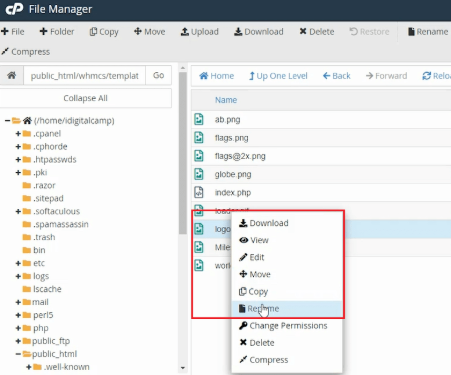Click the toolbar Copy button
The height and width of the screenshot is (375, 451).
(104, 32)
